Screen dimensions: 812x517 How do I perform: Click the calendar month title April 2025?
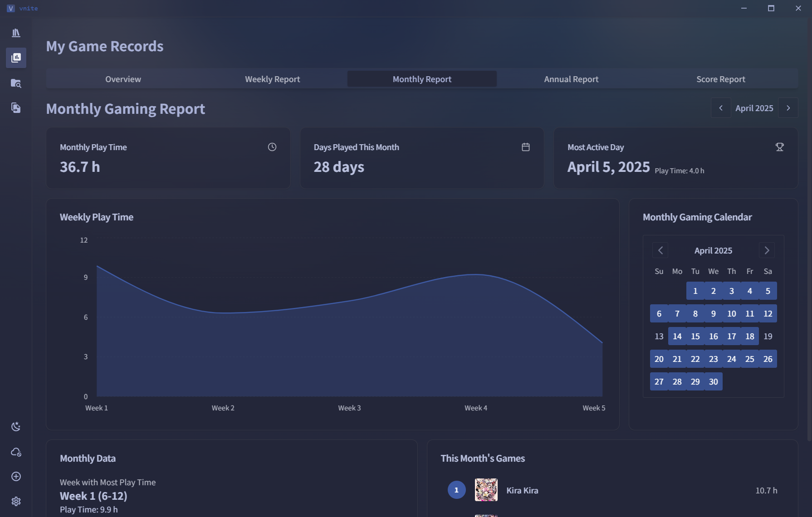coord(713,250)
